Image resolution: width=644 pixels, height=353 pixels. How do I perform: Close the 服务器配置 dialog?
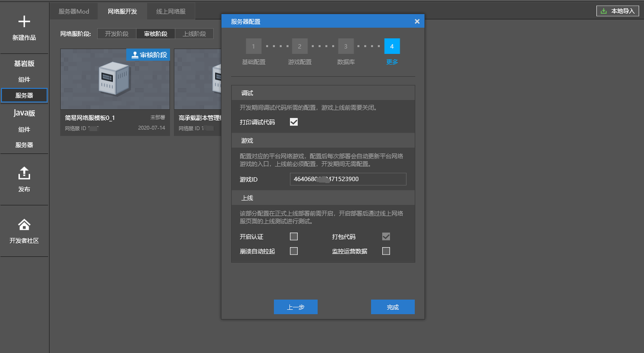(417, 21)
